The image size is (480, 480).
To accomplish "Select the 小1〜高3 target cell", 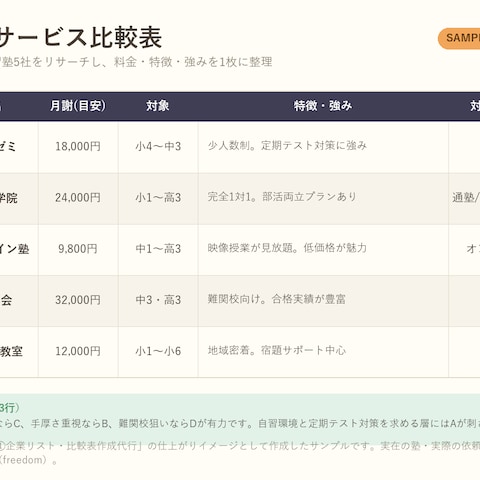I will (x=158, y=198).
